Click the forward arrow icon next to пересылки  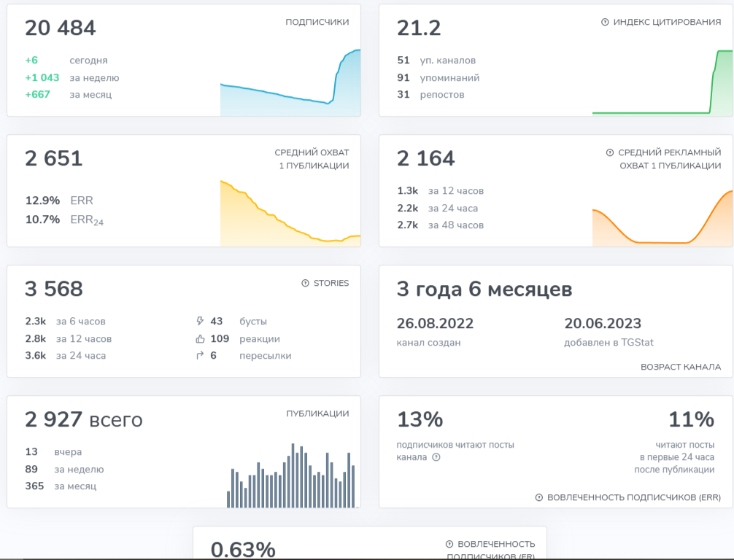(201, 356)
